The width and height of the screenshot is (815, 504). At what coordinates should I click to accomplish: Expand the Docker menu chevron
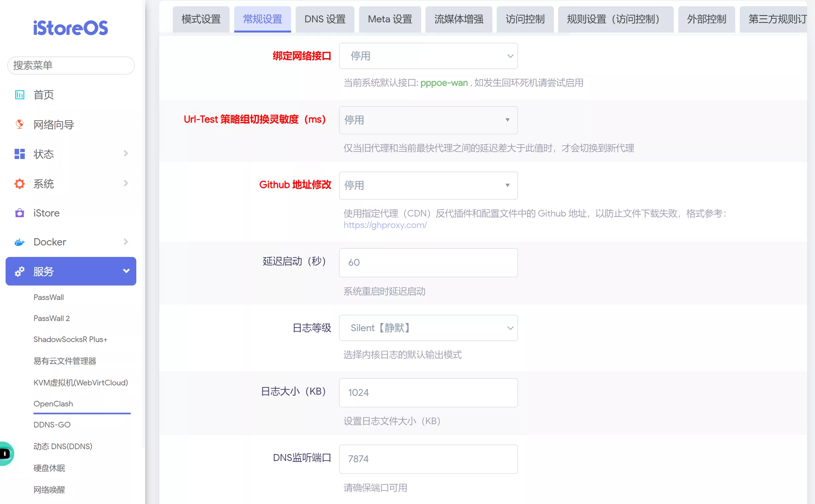tap(125, 242)
